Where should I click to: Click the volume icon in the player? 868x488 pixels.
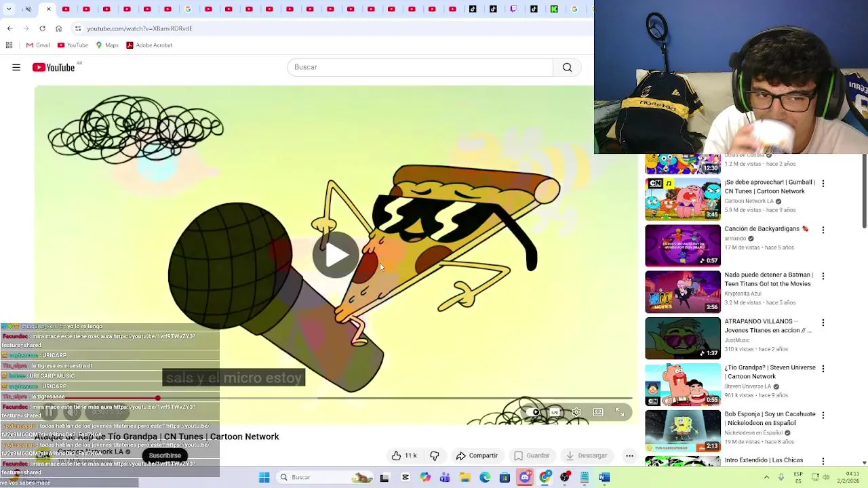point(73,412)
